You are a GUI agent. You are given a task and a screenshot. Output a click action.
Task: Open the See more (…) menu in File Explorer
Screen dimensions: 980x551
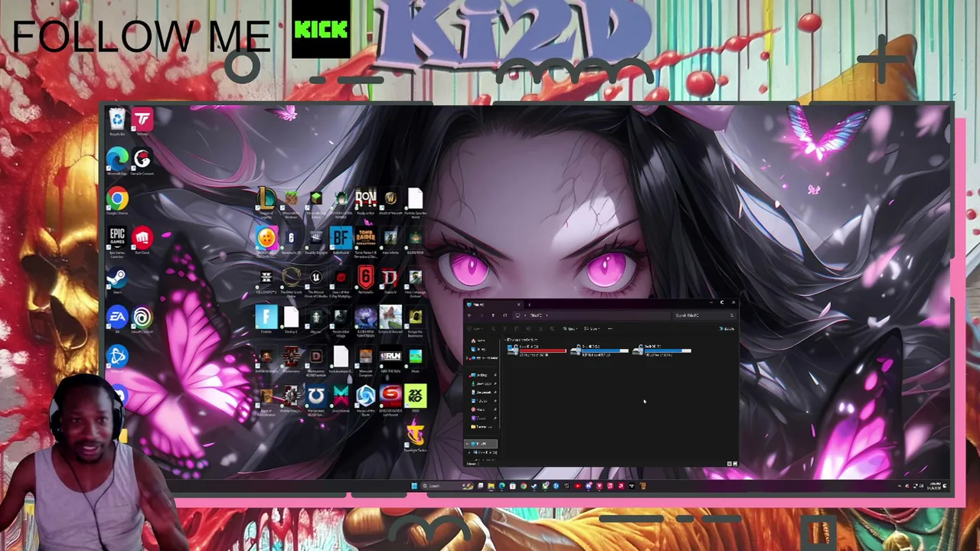tap(609, 329)
